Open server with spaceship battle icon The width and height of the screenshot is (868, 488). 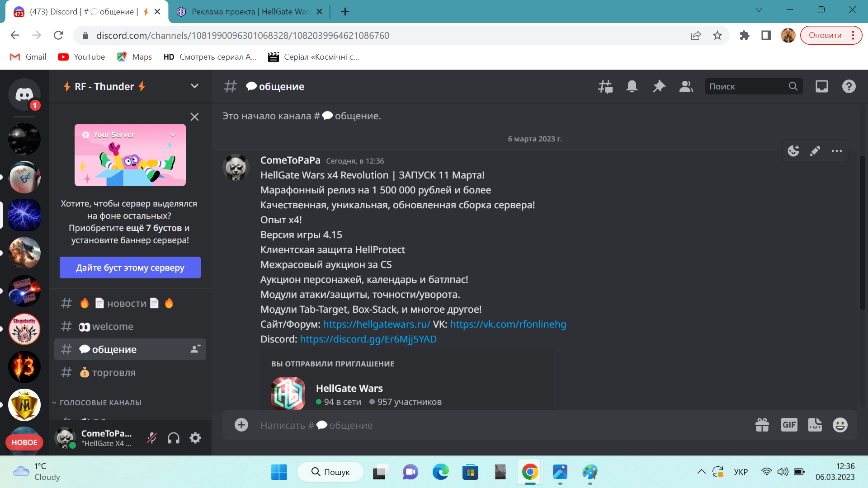(x=24, y=253)
